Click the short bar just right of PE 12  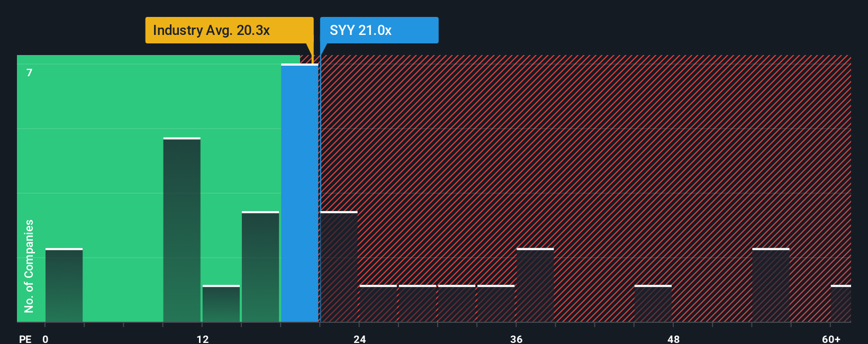click(221, 304)
